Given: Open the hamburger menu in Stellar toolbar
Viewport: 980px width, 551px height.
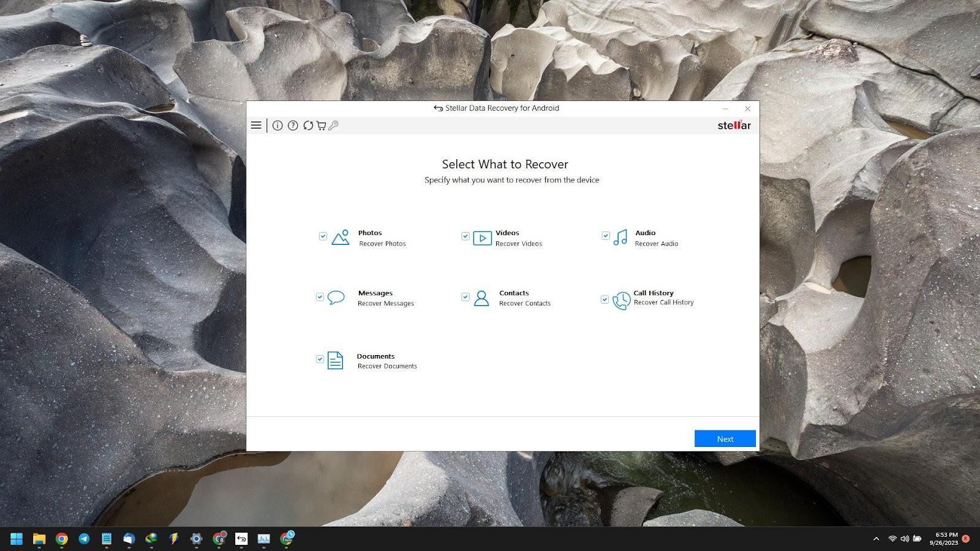Looking at the screenshot, I should click(256, 126).
